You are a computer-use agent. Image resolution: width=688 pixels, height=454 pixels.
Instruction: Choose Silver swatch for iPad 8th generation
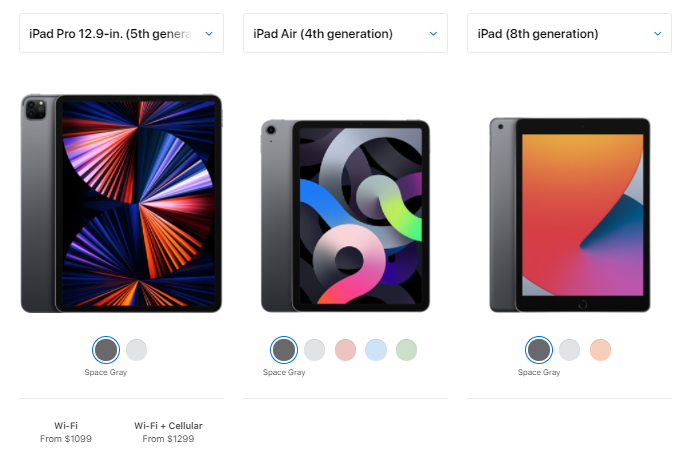point(570,350)
